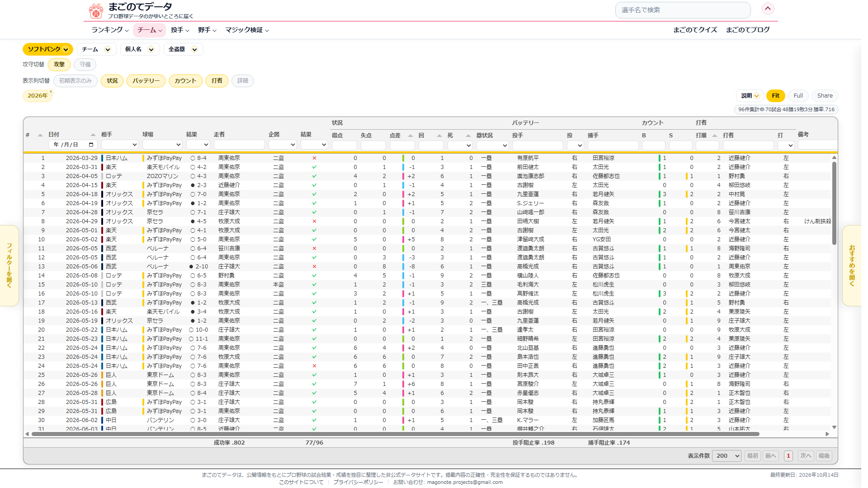The image size is (868, 488).
Task: Sort by 死 column arrow
Action: (468, 136)
